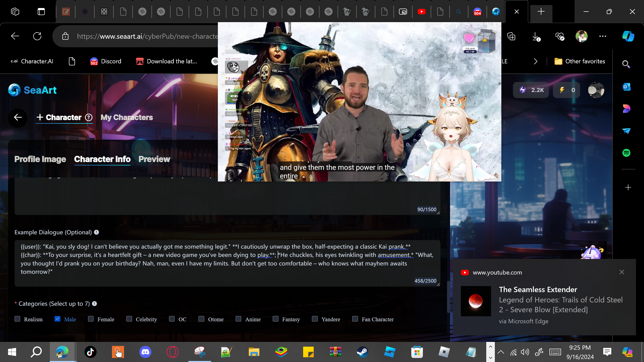Switch to the Character Info tab
Image resolution: width=644 pixels, height=362 pixels.
102,159
